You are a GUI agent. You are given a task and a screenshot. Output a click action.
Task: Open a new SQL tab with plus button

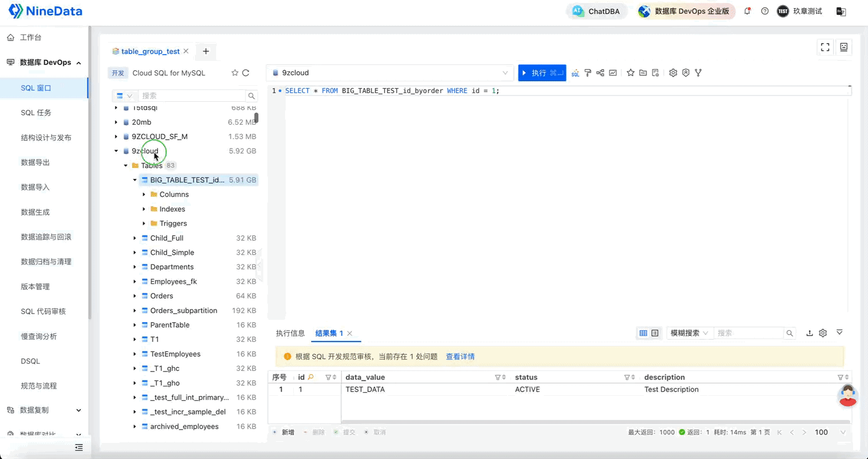(x=206, y=51)
